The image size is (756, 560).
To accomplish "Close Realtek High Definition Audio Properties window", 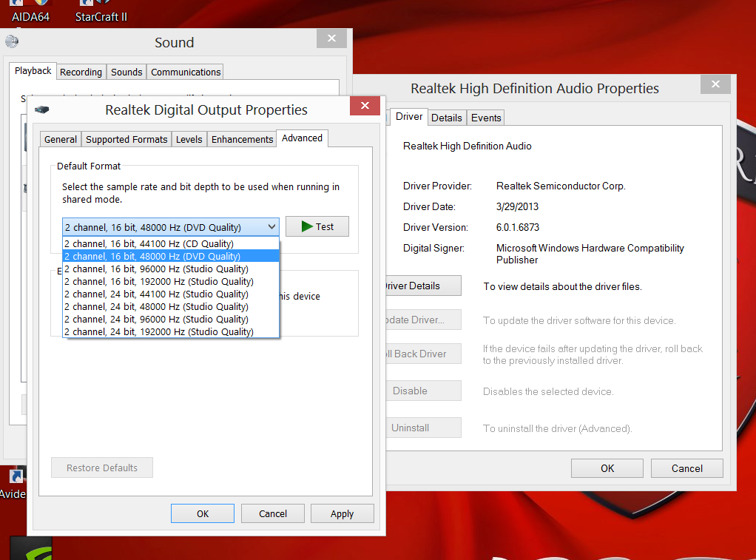I will tap(715, 84).
